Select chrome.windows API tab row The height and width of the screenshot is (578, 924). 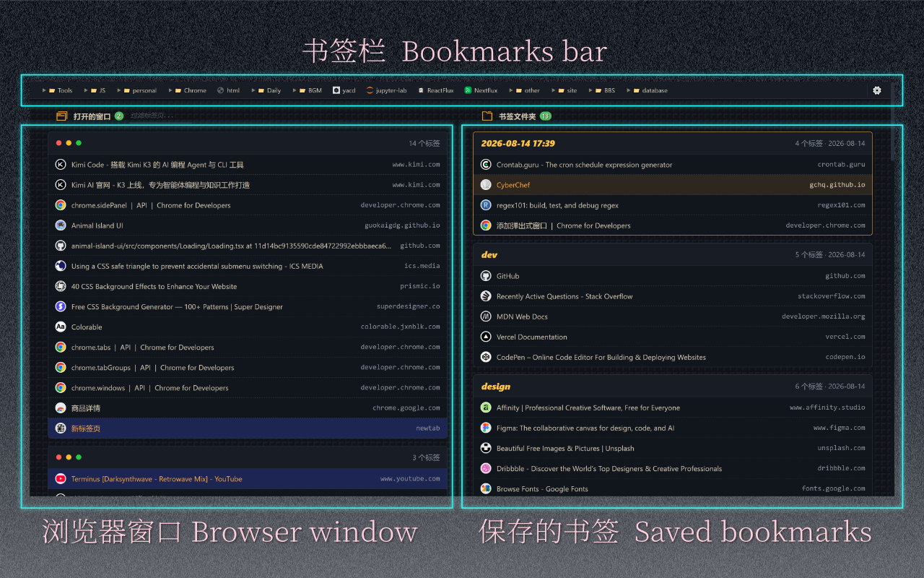pos(248,387)
